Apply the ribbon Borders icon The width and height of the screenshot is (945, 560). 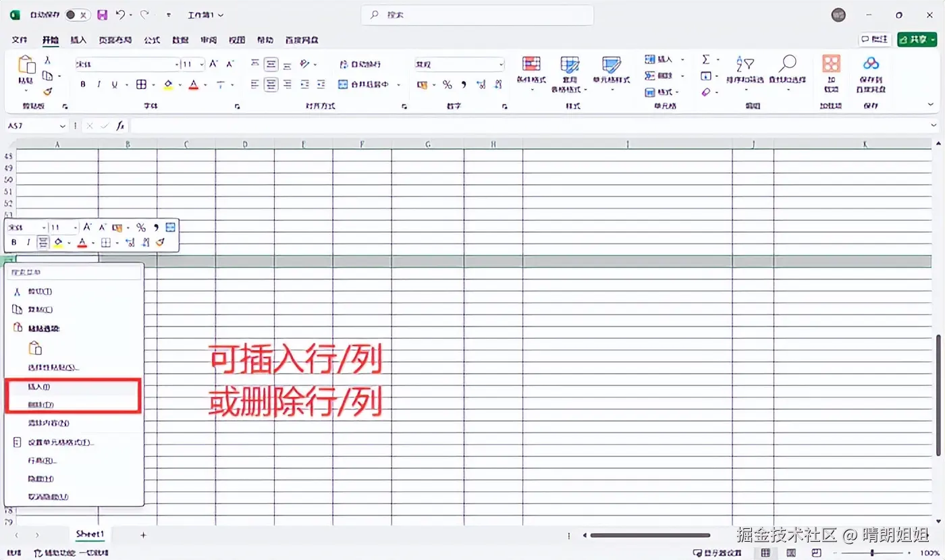coord(142,84)
